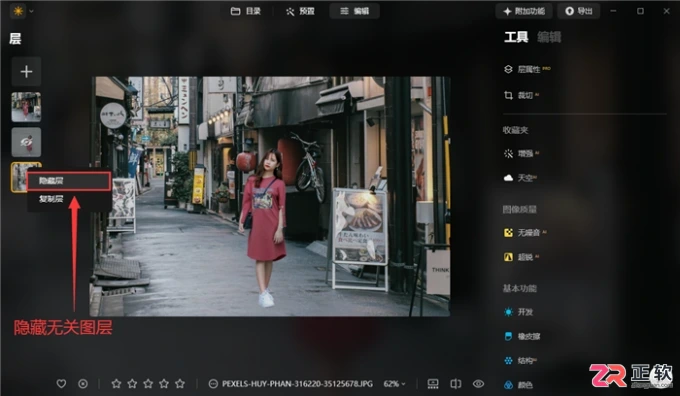
Task: Click the 层 layers panel title
Action: [15, 39]
